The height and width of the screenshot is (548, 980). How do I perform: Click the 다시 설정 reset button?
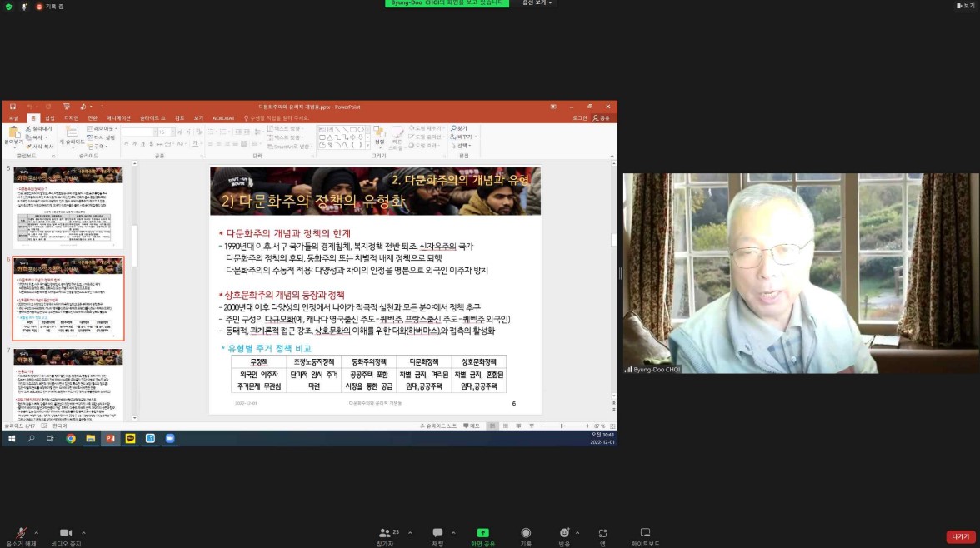[102, 137]
